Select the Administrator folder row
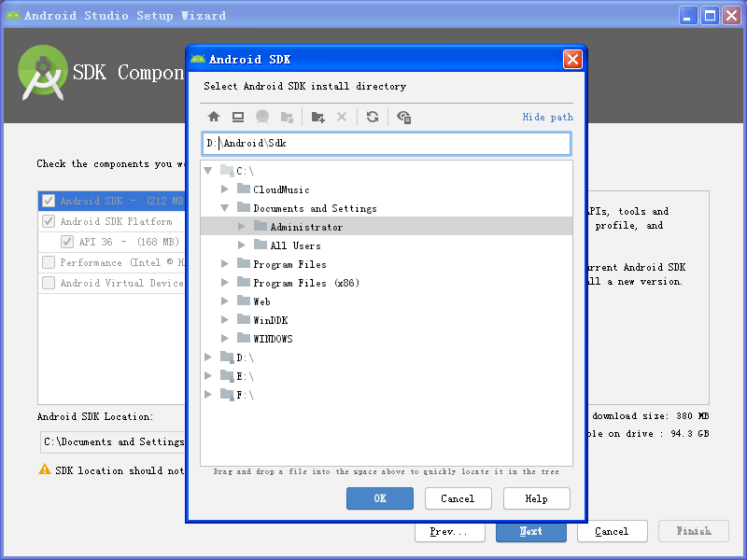Viewport: 747px width, 560px height. tap(387, 227)
